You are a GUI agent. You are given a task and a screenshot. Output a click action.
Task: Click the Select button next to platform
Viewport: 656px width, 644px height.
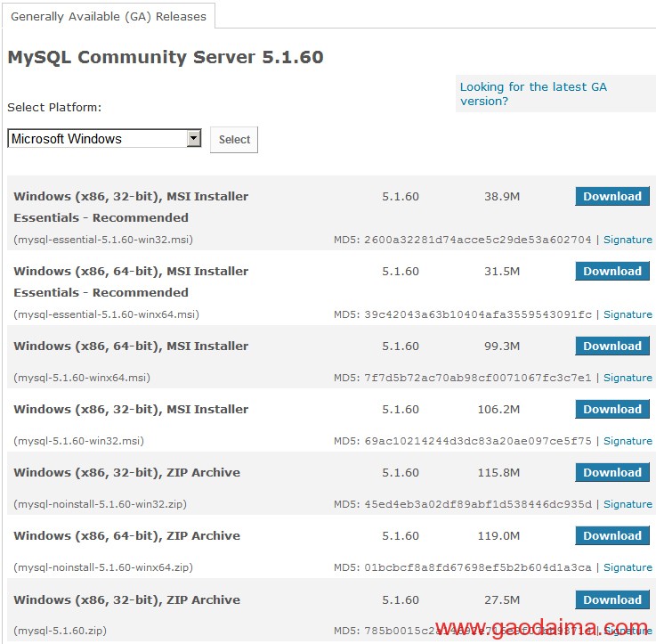pos(234,140)
